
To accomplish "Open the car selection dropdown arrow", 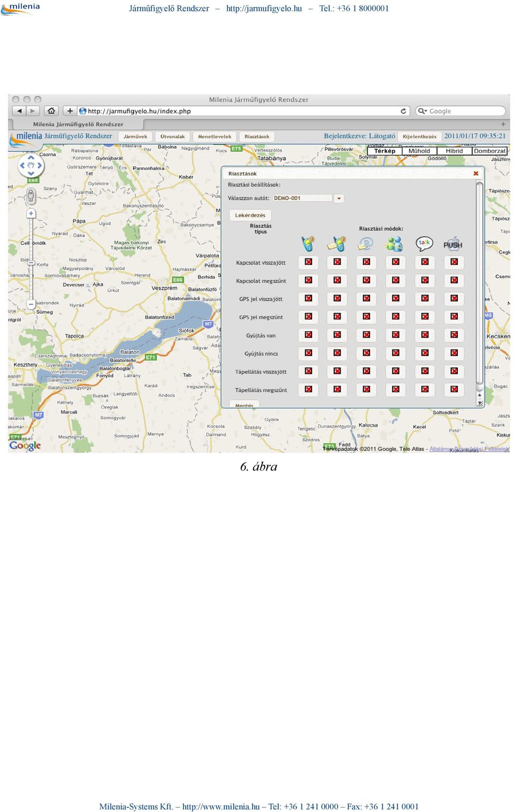I will click(338, 199).
